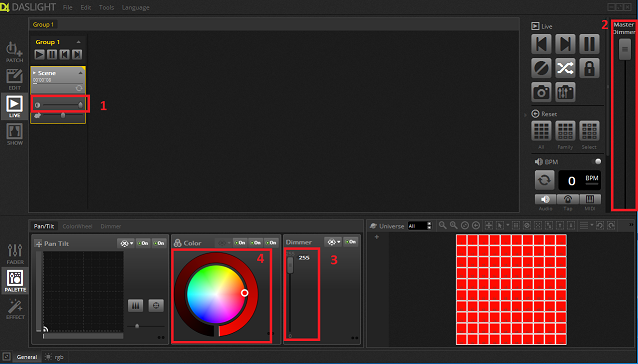This screenshot has height=364, width=638.
Task: Pause Group 1 playback
Action: 52,54
